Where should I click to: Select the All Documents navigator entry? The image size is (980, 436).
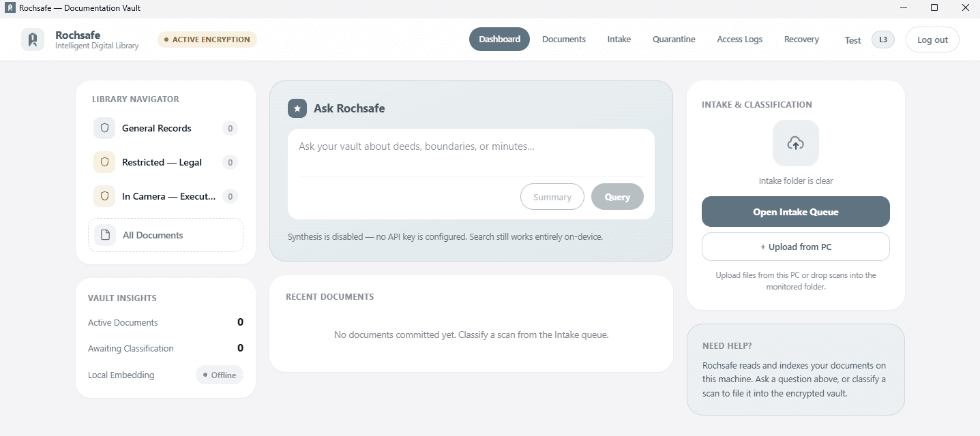[166, 235]
